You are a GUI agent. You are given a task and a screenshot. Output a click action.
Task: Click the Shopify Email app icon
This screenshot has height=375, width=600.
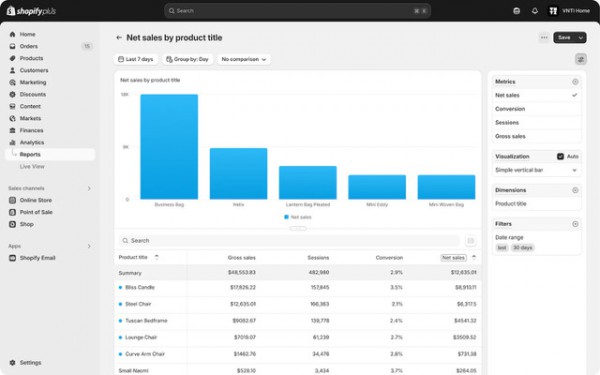point(12,258)
